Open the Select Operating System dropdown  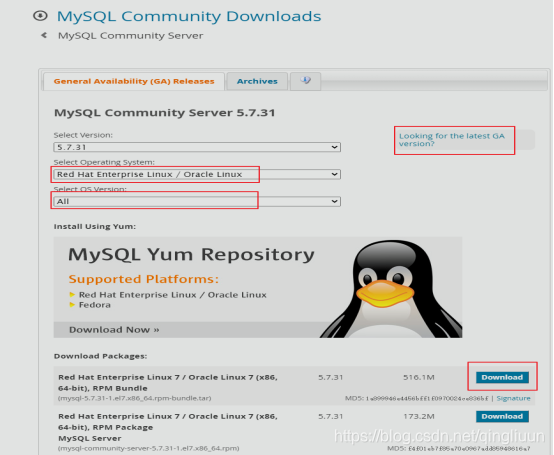[197, 174]
